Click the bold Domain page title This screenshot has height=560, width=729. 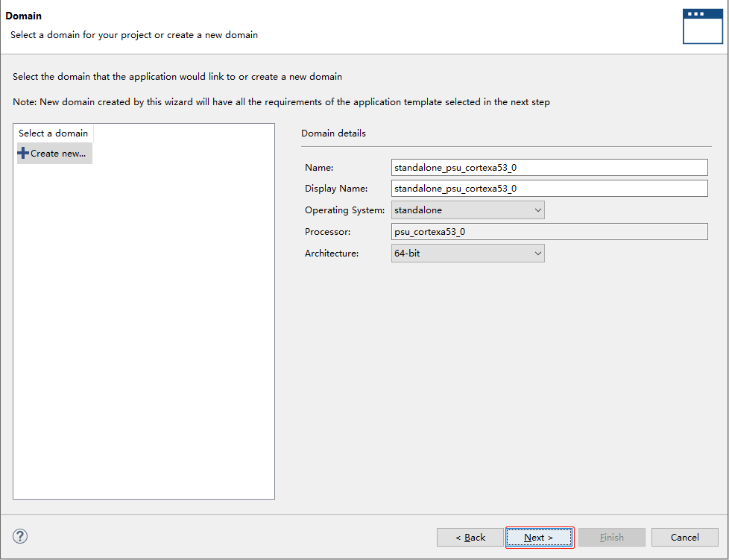(24, 16)
